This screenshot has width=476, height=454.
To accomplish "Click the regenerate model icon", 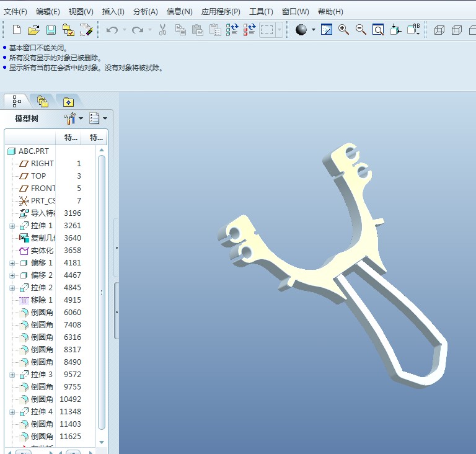I will point(232,30).
